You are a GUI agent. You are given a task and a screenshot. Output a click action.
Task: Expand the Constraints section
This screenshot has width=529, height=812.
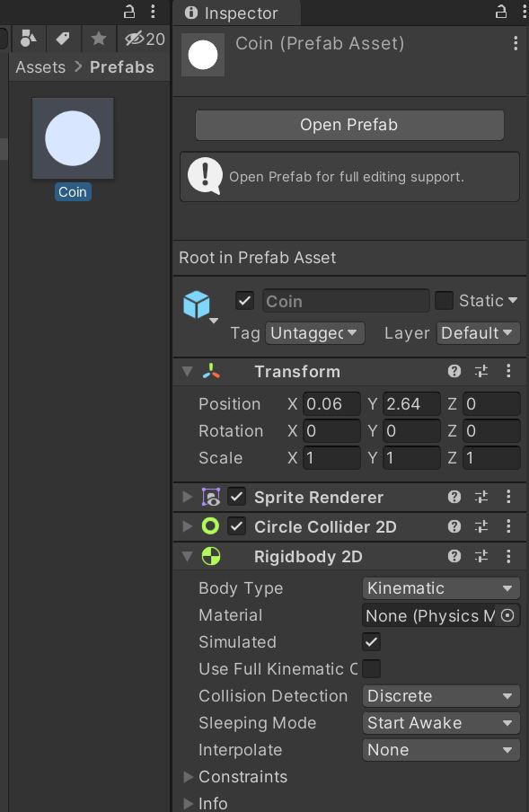(189, 777)
